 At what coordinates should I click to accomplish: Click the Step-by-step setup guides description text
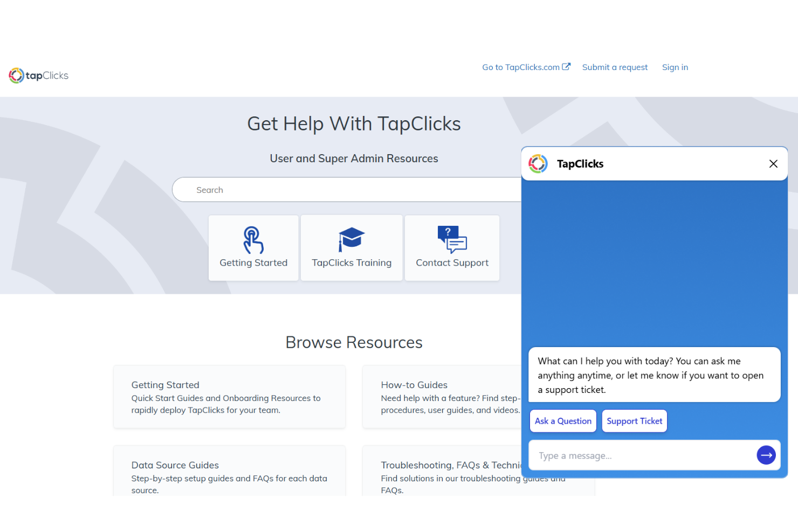pyautogui.click(x=229, y=484)
